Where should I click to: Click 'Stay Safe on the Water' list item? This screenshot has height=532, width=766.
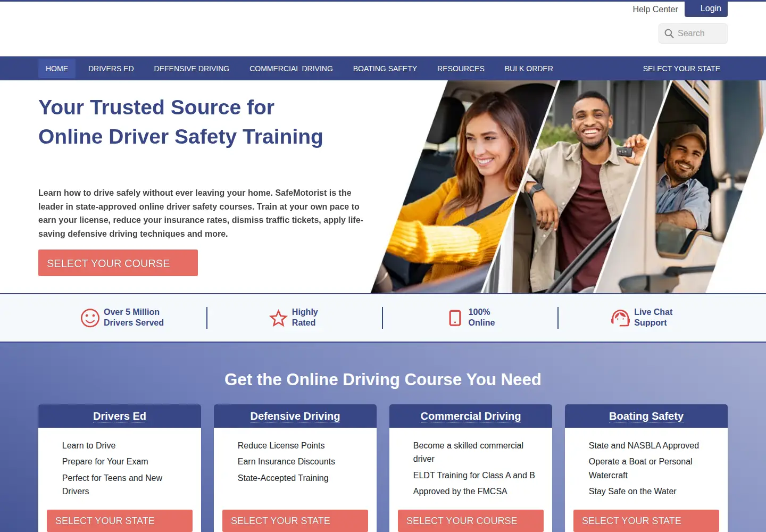click(x=632, y=491)
